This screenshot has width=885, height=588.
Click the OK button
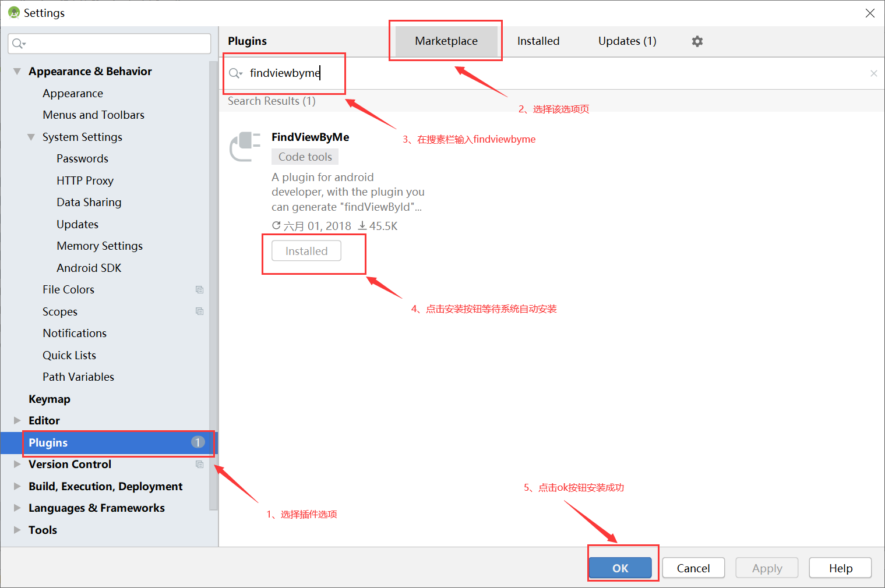point(620,568)
